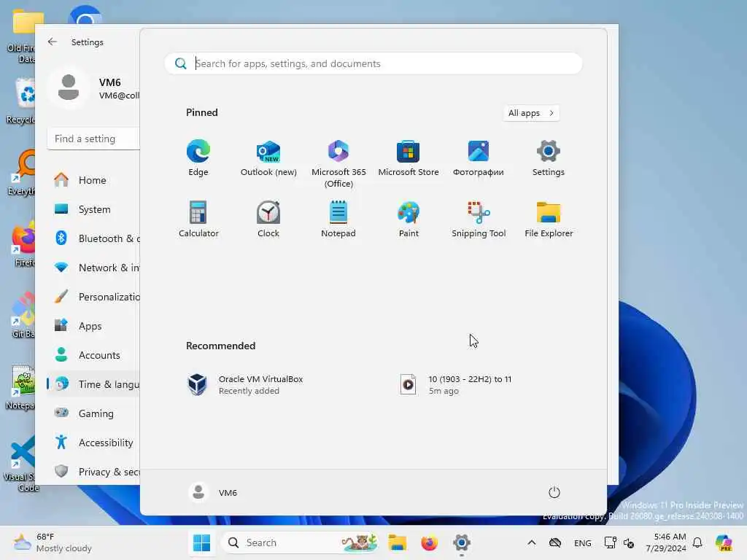Show hidden system tray icons
Viewport: 747px width, 560px height.
coord(532,542)
